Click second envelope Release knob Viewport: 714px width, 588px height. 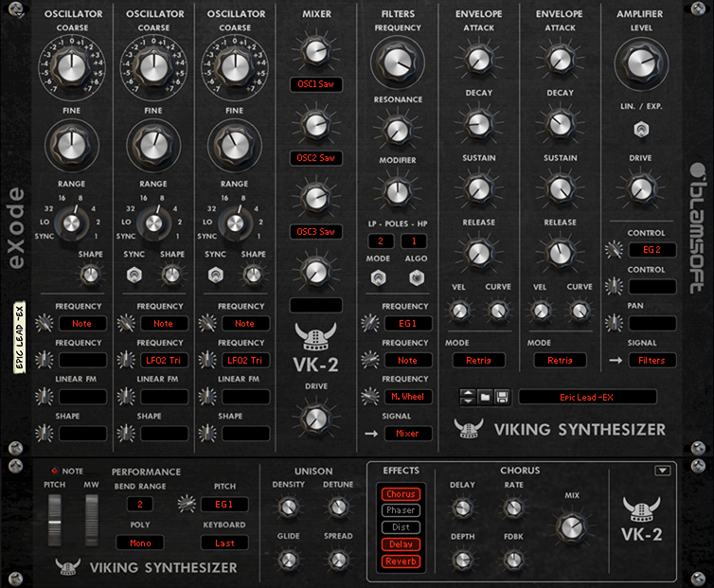tap(560, 253)
